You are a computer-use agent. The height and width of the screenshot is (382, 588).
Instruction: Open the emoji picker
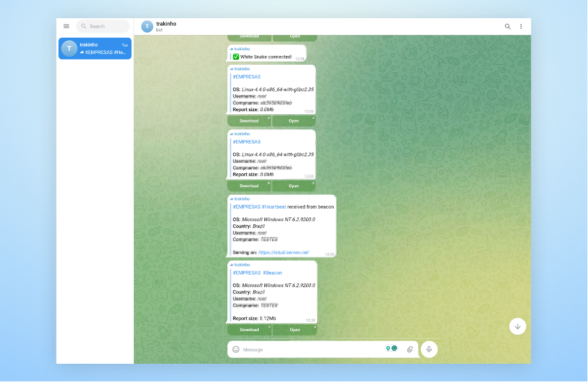point(236,350)
